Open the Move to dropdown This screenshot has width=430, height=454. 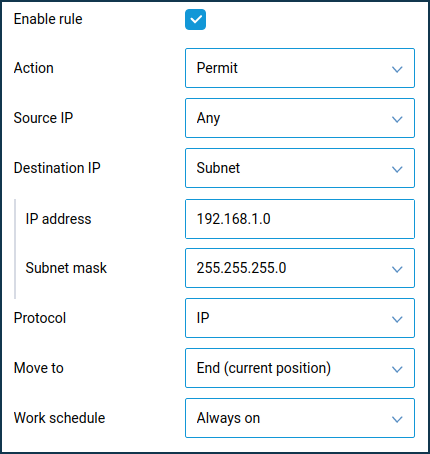[x=300, y=368]
